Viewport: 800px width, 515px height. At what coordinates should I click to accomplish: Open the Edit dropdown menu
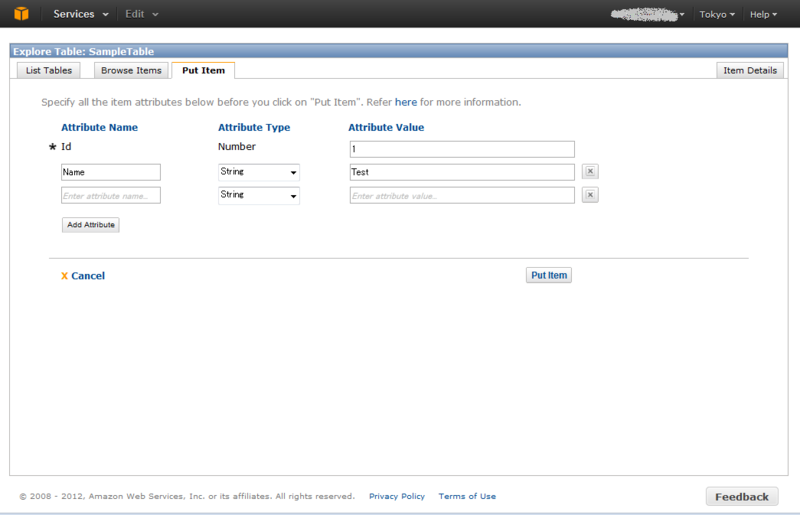click(141, 14)
